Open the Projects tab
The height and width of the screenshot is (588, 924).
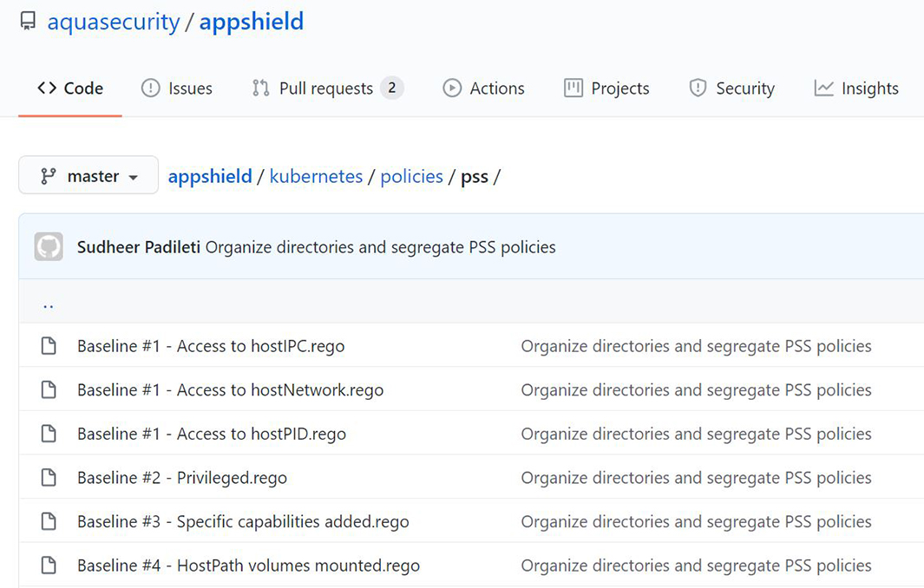click(606, 88)
